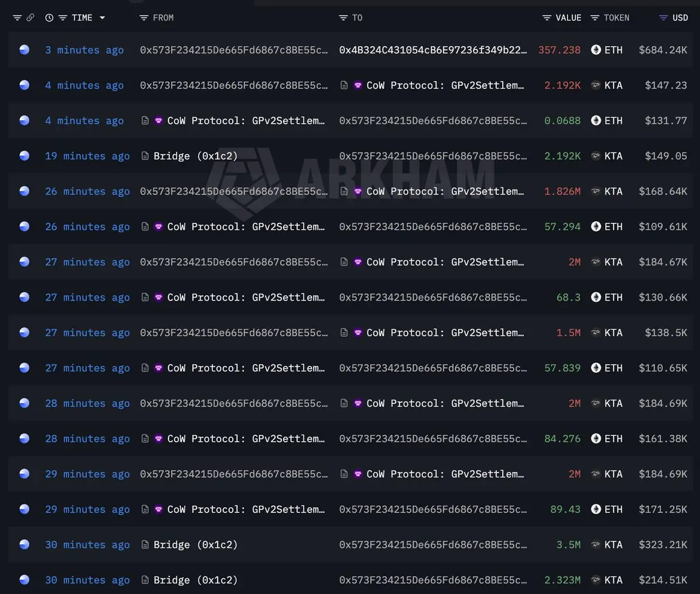This screenshot has height=594, width=700.
Task: Open Bridge (0x1c2) sender in the $149.05 row
Action: pyautogui.click(x=195, y=156)
